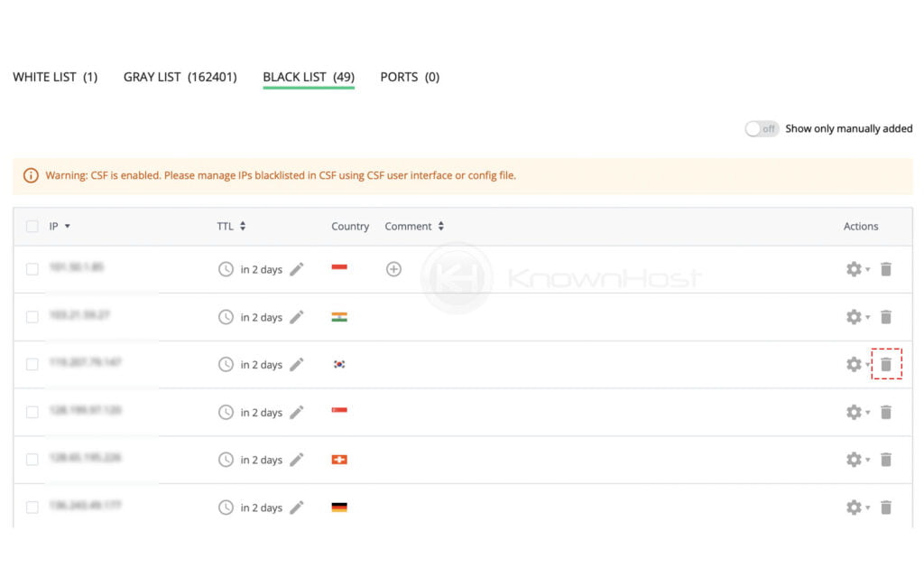
Task: Click 'in 2 days' in the India flag row
Action: tap(261, 317)
